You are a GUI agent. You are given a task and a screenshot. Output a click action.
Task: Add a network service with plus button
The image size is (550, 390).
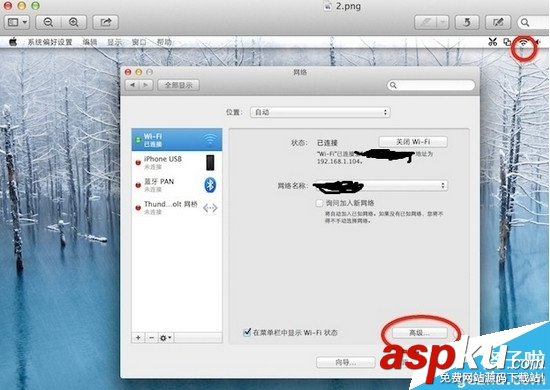tap(138, 338)
